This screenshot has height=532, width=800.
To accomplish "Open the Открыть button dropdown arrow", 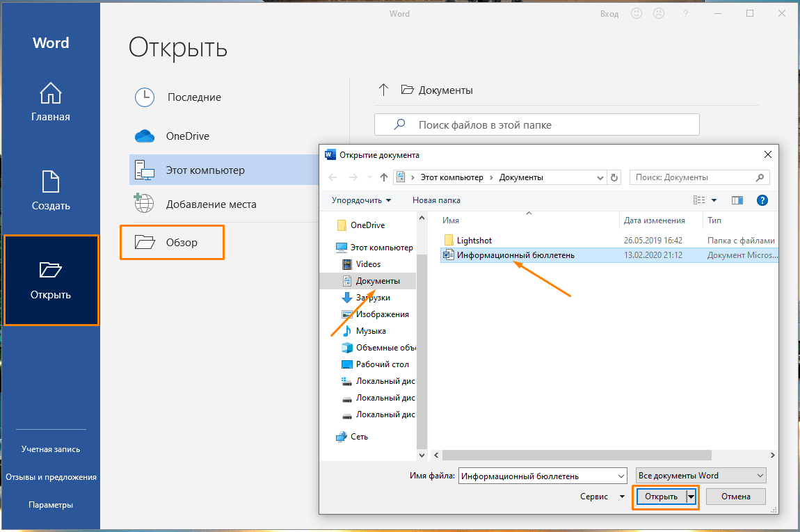I will click(x=691, y=497).
